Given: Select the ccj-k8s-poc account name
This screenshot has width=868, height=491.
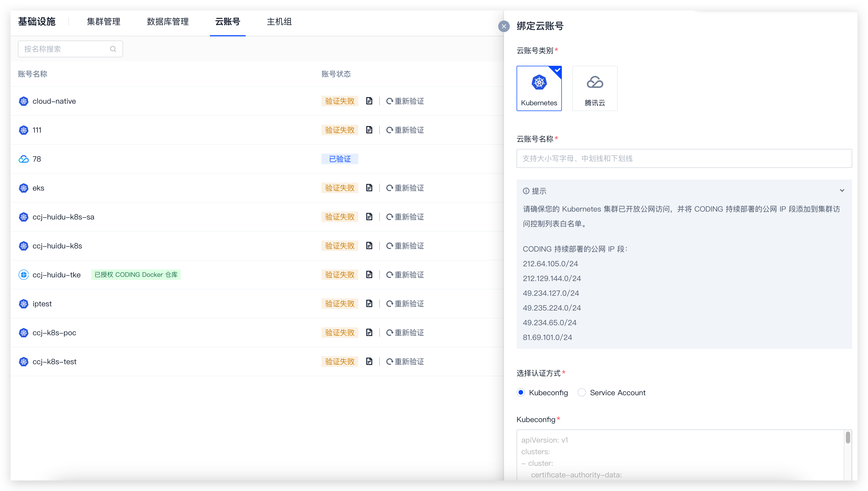Looking at the screenshot, I should click(54, 333).
